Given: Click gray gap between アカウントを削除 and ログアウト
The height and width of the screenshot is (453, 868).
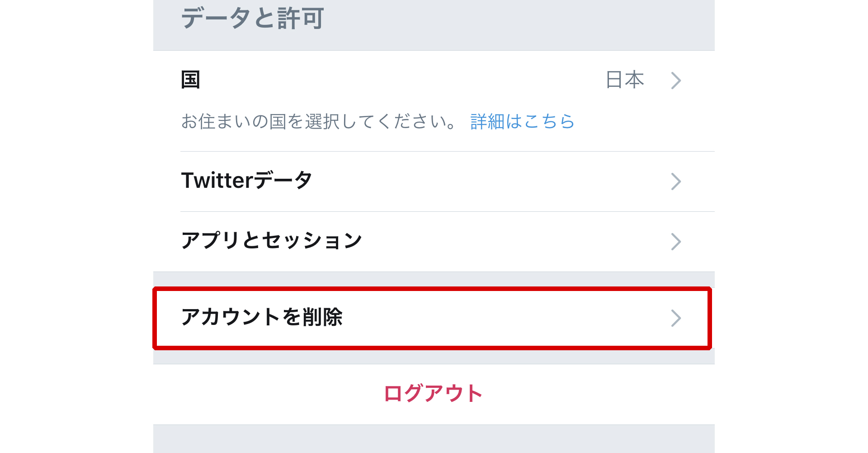Looking at the screenshot, I should tap(434, 357).
